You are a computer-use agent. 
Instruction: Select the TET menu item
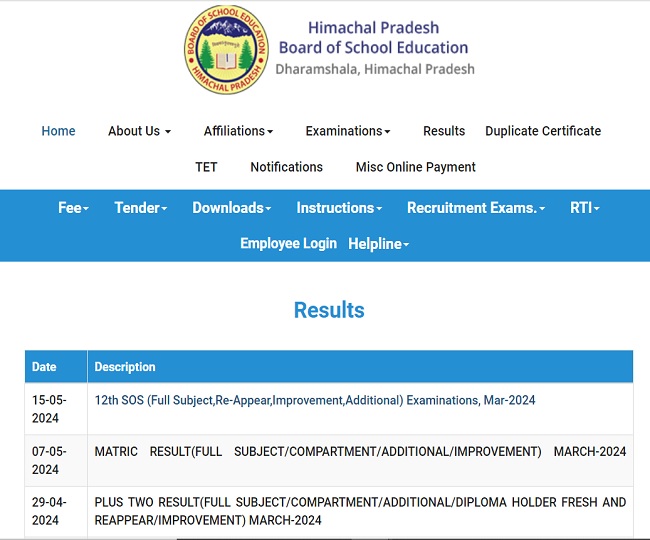click(x=206, y=167)
